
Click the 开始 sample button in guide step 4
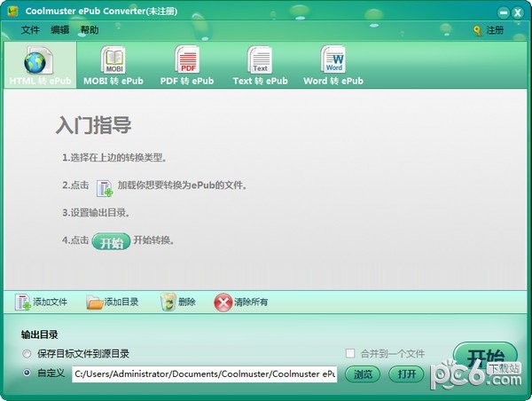[x=111, y=241]
